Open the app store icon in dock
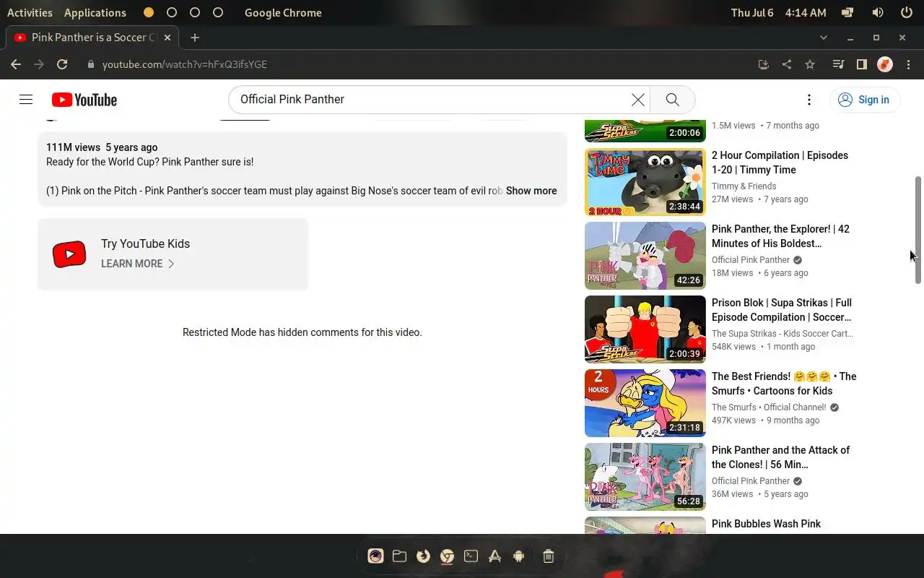This screenshot has width=924, height=578. [x=494, y=556]
